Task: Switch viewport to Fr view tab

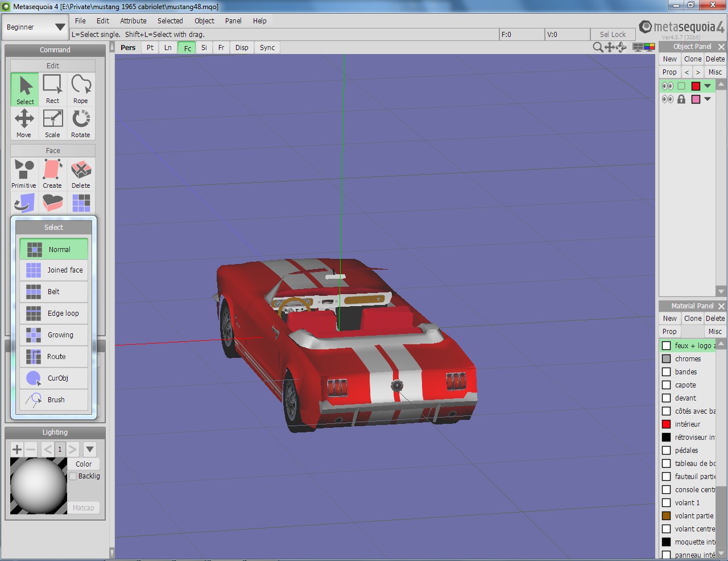Action: [221, 48]
